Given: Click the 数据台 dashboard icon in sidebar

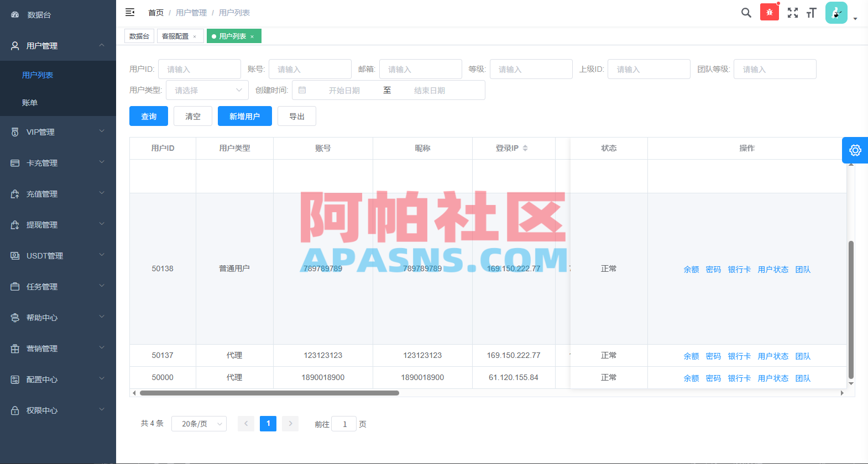Looking at the screenshot, I should click(x=15, y=15).
